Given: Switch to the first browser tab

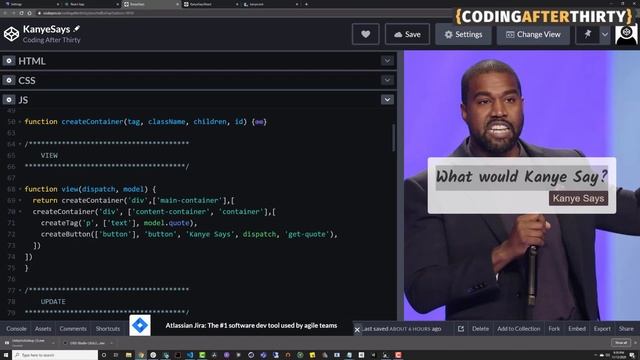Looking at the screenshot, I should [31, 4].
